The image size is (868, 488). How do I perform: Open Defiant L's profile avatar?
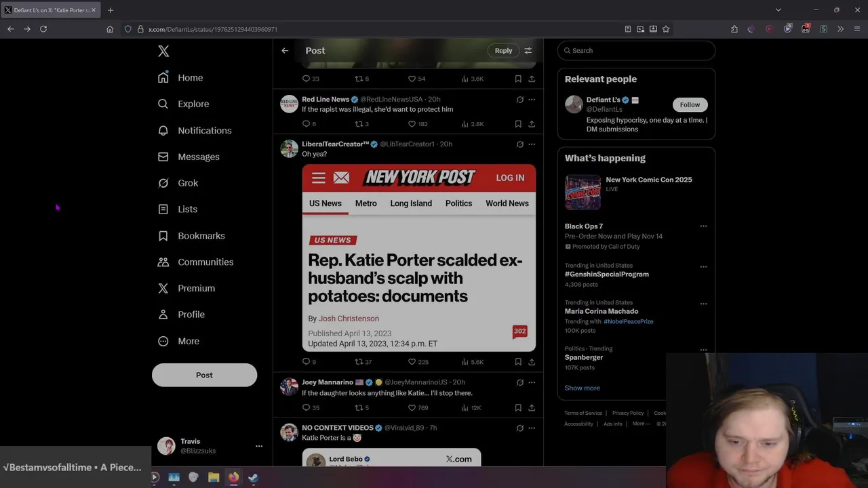574,104
